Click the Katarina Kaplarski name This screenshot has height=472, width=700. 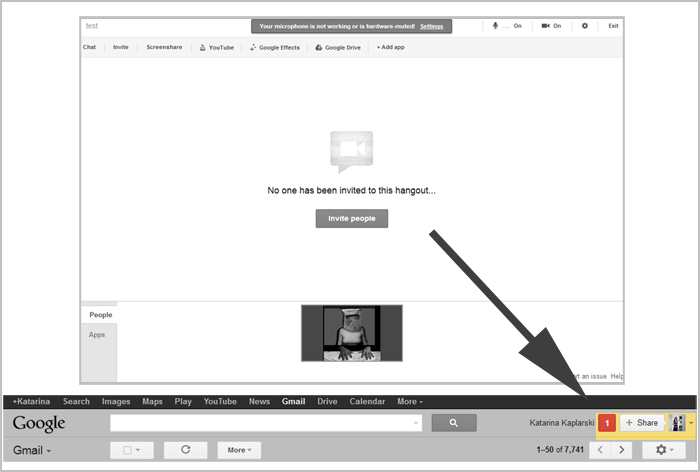coord(562,423)
